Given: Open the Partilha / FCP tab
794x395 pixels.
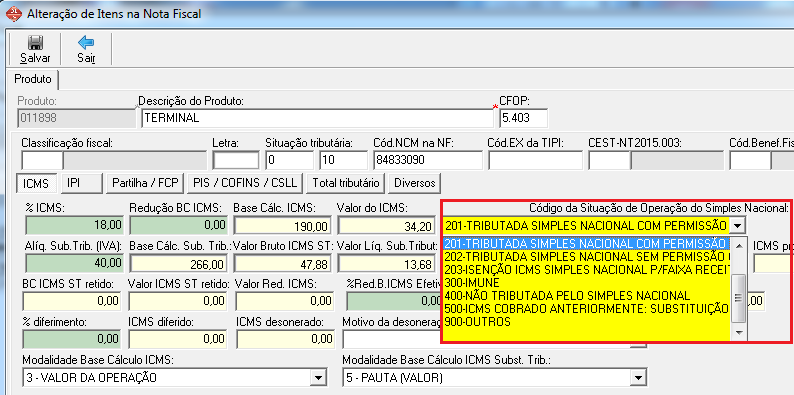Looking at the screenshot, I should [146, 183].
